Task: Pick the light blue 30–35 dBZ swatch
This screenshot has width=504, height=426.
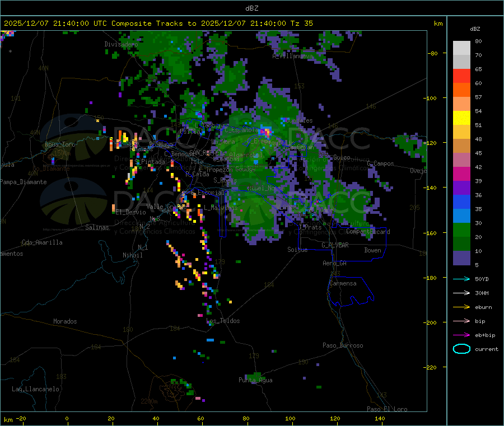Action: [461, 216]
